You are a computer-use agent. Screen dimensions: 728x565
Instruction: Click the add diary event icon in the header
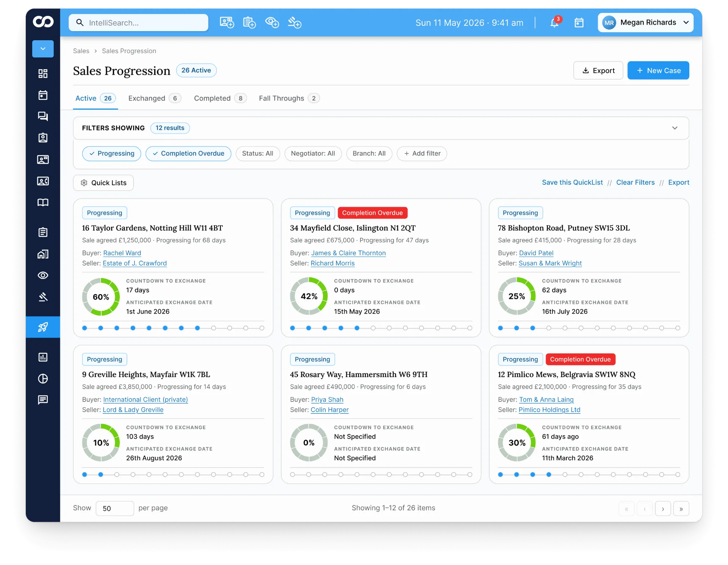click(x=249, y=23)
